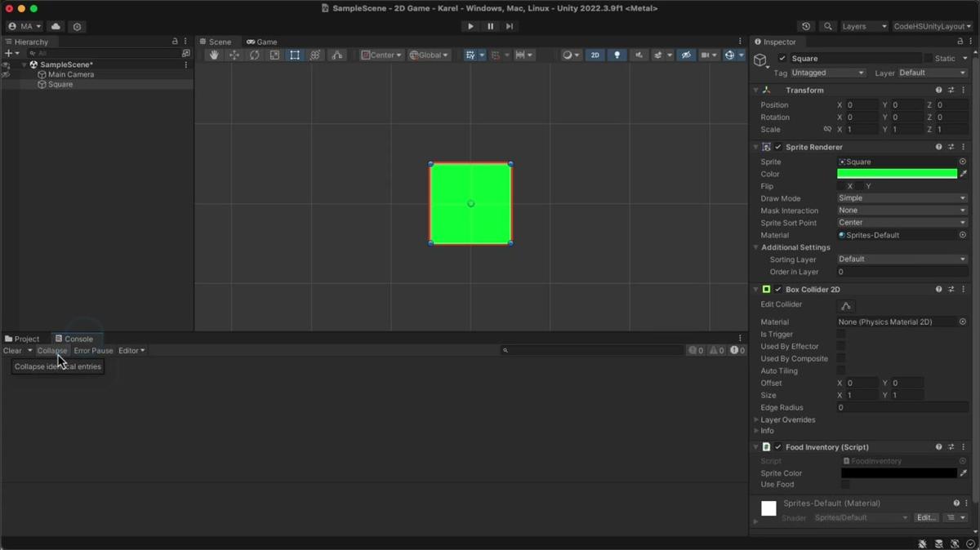Open the Tag Untagged dropdown

click(x=827, y=73)
